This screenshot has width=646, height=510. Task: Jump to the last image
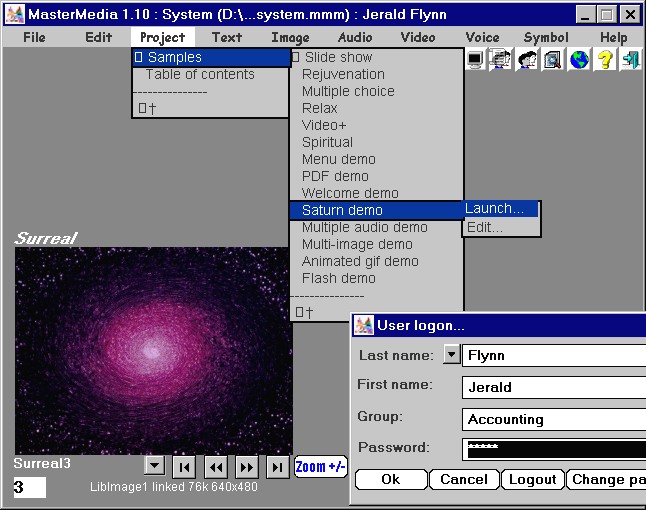tap(278, 467)
